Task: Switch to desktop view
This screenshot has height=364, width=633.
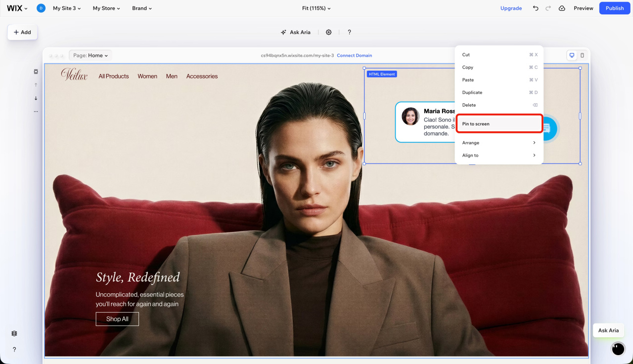Action: (x=572, y=55)
